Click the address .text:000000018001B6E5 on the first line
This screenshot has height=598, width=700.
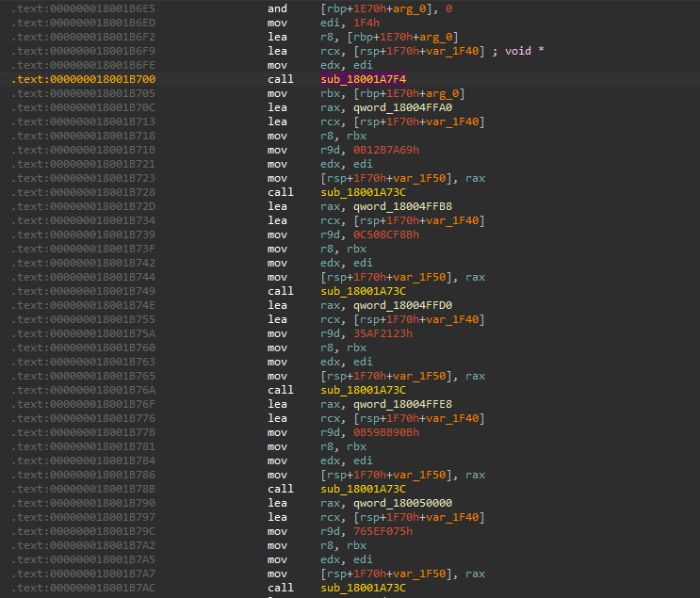[x=84, y=8]
